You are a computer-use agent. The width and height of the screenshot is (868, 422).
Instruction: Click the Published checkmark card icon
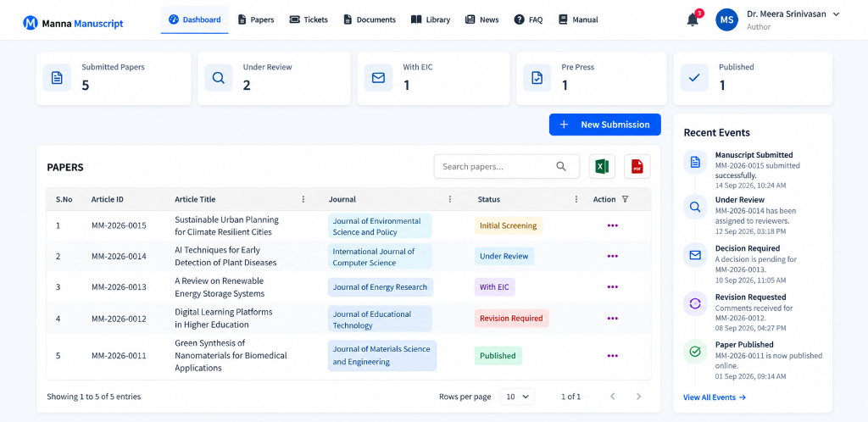(694, 78)
